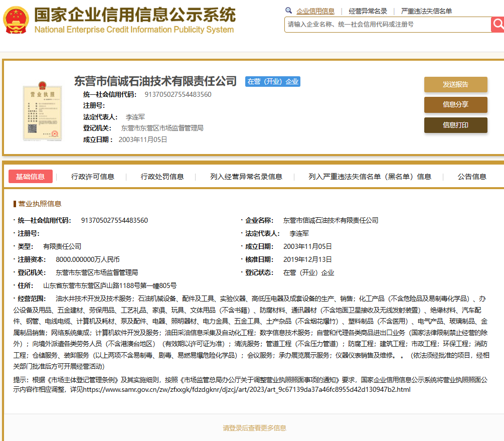Select the 经营异常名录 search tab
The height and width of the screenshot is (441, 504).
368,11
